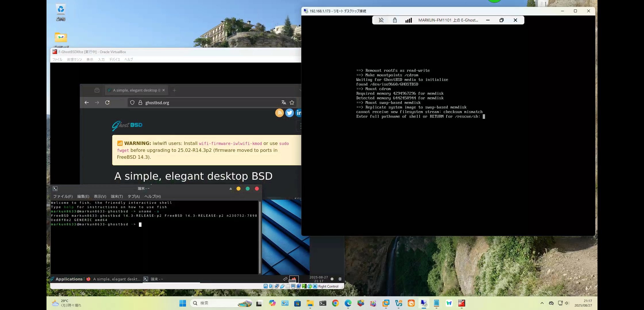The image size is (644, 310).
Task: Open VirtualBox デバイス menu
Action: tap(115, 59)
